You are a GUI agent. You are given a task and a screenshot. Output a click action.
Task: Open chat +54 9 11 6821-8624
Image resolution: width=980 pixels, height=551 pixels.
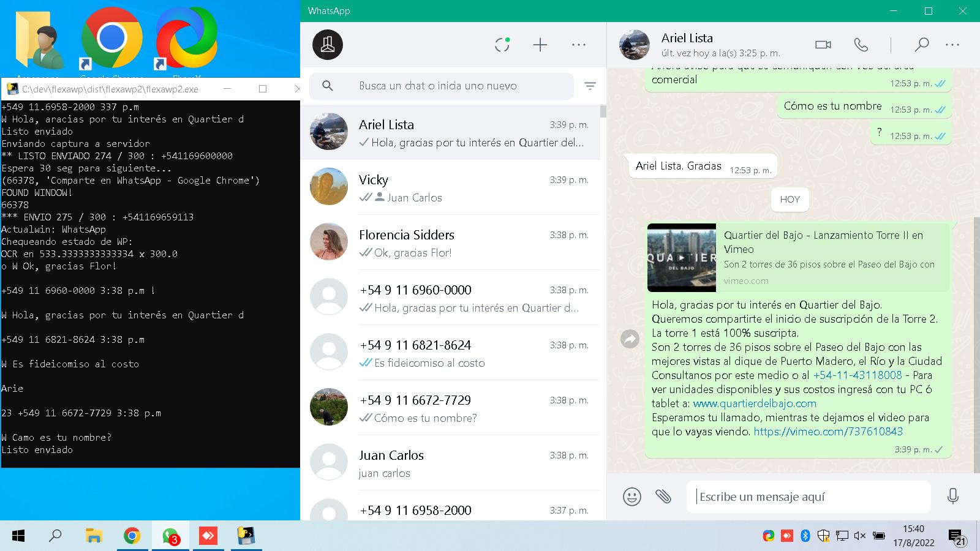click(x=450, y=353)
